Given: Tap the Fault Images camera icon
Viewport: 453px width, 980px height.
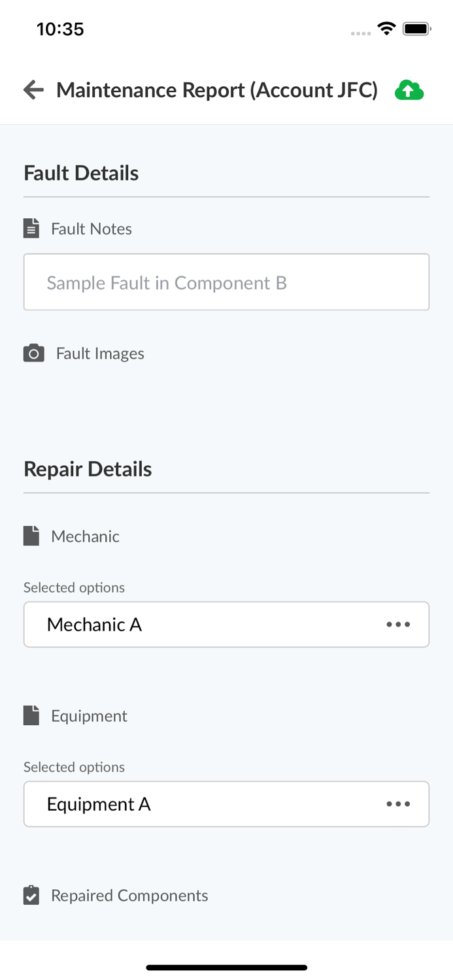Looking at the screenshot, I should 34,353.
